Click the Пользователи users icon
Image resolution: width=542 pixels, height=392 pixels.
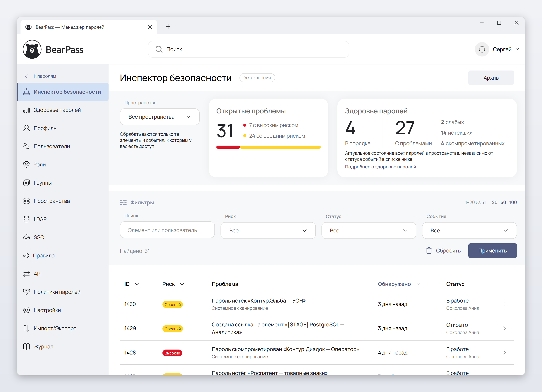pos(27,146)
